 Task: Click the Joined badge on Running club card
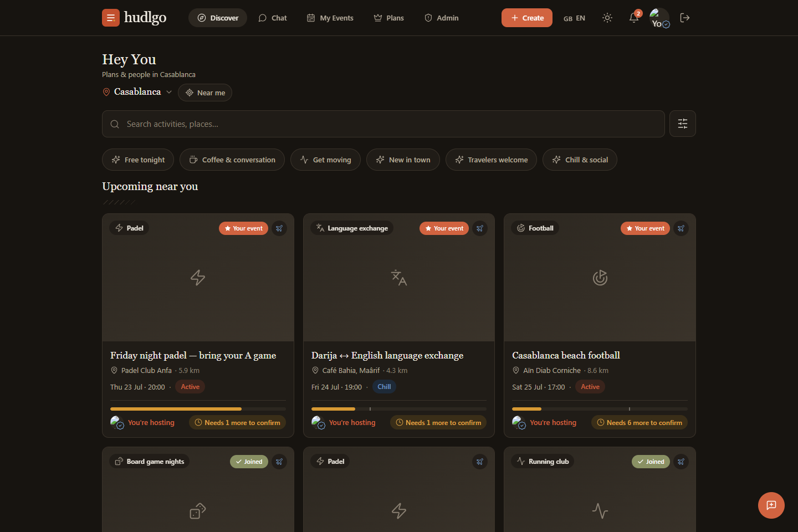coord(651,462)
